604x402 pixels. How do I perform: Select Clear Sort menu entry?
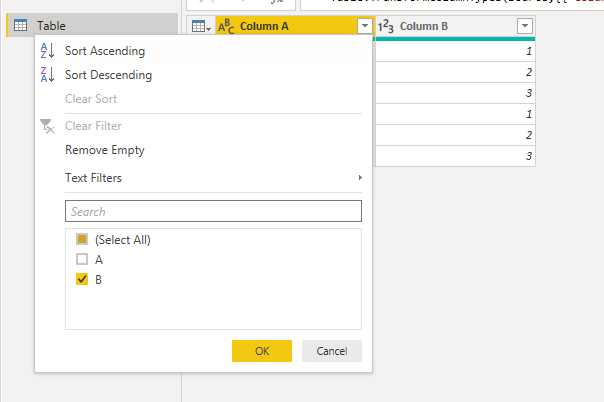[91, 99]
